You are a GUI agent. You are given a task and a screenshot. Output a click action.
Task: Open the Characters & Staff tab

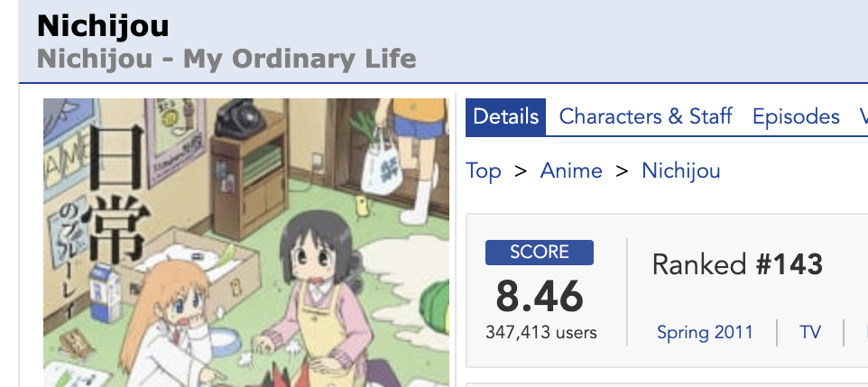click(x=645, y=116)
